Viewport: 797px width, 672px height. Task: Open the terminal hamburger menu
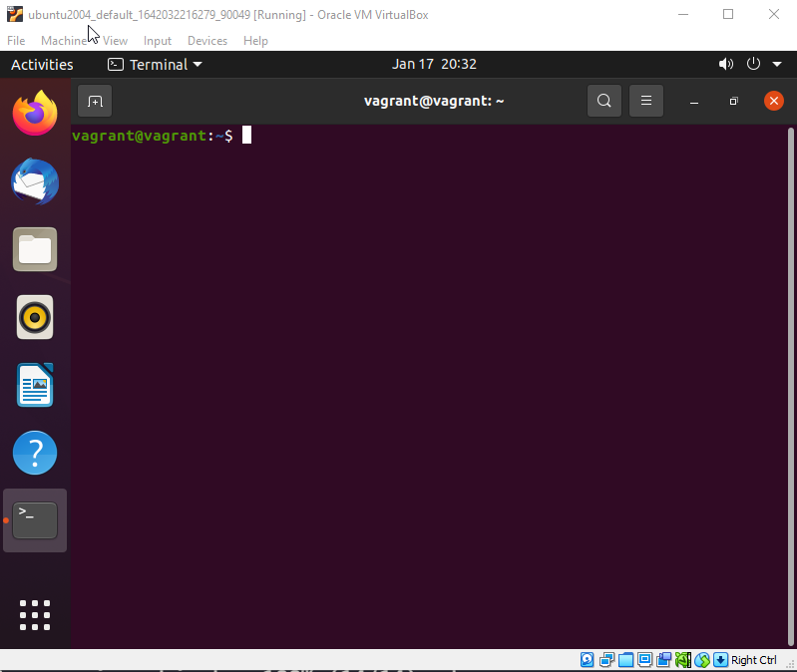point(646,101)
